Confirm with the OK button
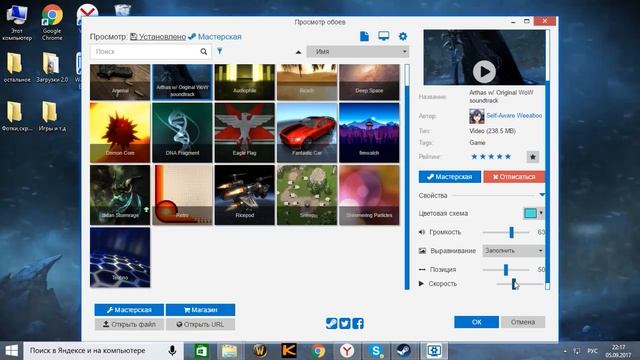Screen dimensions: 640x360 pos(476,322)
